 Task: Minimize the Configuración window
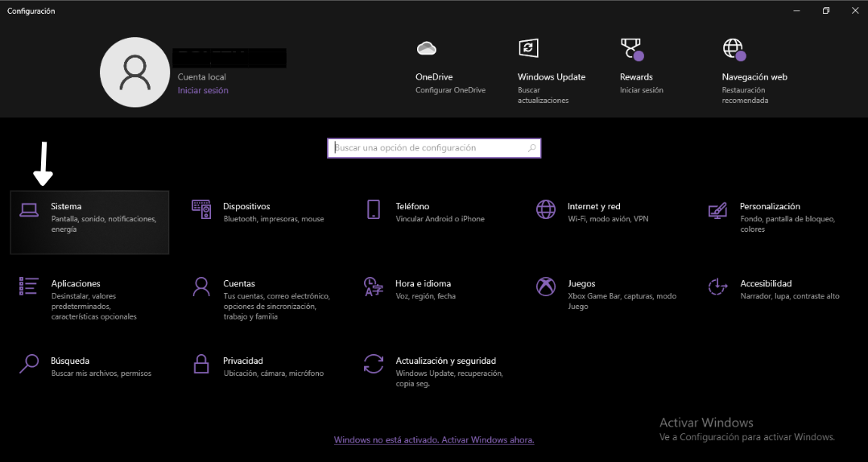tap(796, 10)
